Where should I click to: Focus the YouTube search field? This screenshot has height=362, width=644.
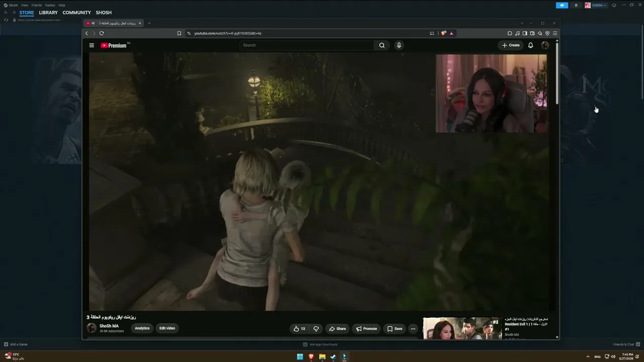tap(307, 45)
